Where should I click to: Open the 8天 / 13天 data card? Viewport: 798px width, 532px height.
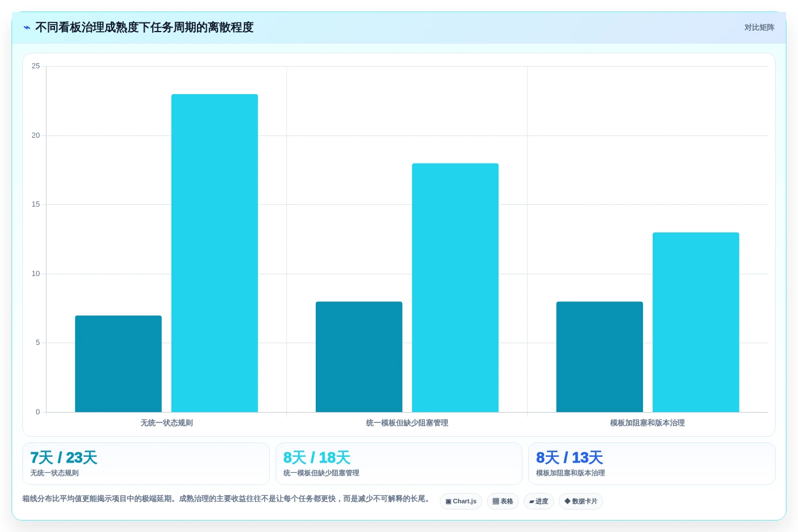coord(652,464)
